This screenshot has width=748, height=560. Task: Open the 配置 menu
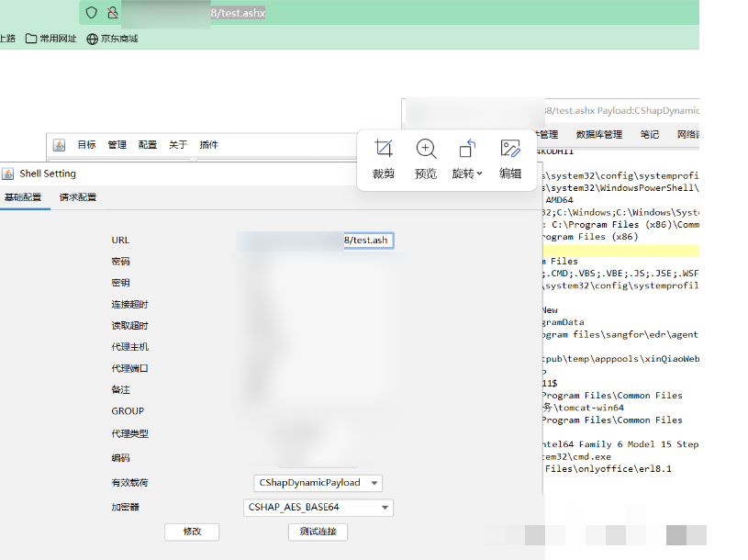pyautogui.click(x=148, y=144)
